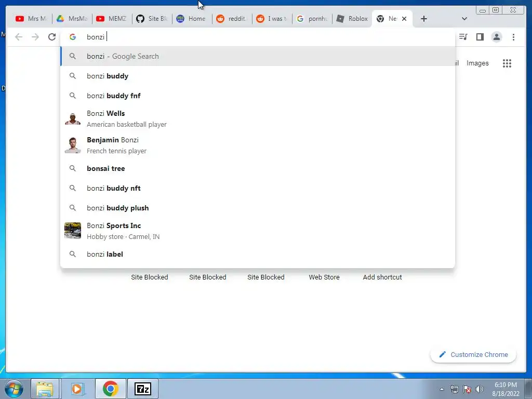This screenshot has height=399, width=532.
Task: Toggle the Chrome side panel
Action: pos(480,37)
